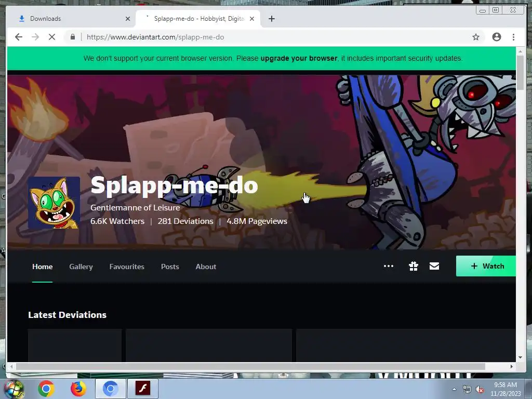The image size is (532, 399).
Task: Open the Flash taskbar button
Action: (143, 389)
